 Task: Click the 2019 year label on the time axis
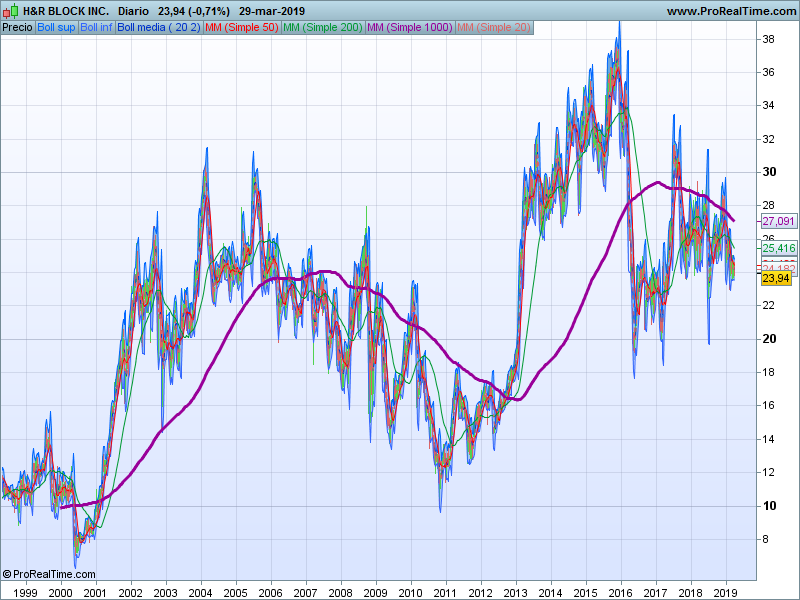pyautogui.click(x=725, y=593)
